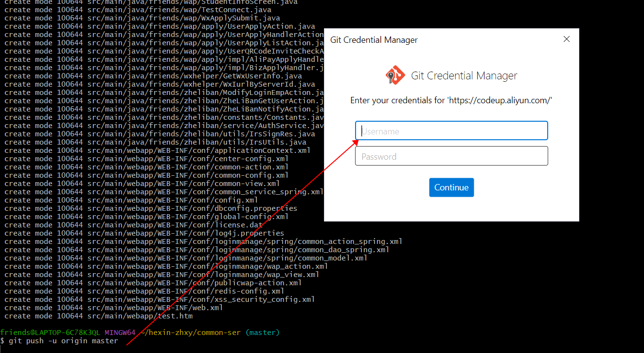Close the Git Credential Manager dialog
644x353 pixels.
click(566, 39)
